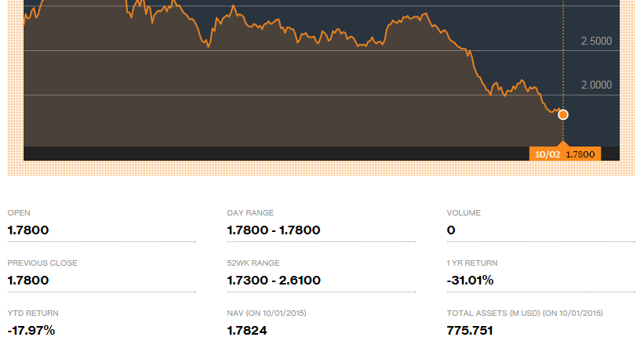Click the DAY RANGE label
This screenshot has width=644, height=337.
250,212
